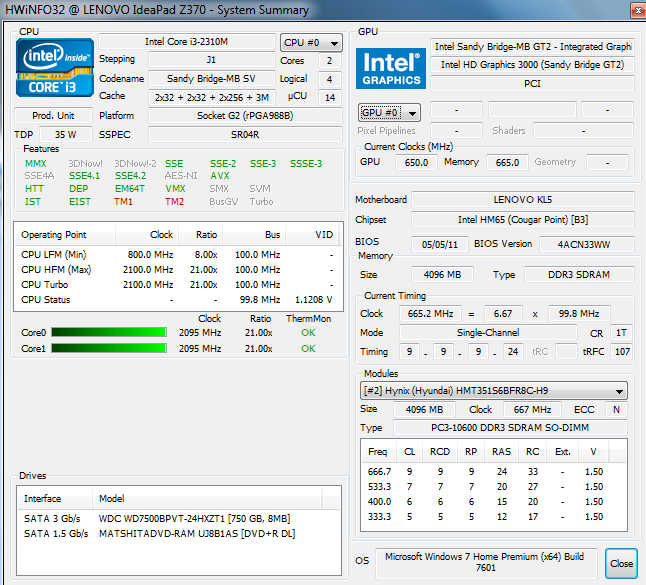Click the OS Windows 7 Home Premium field
Screen dimensions: 646x585
(x=486, y=562)
